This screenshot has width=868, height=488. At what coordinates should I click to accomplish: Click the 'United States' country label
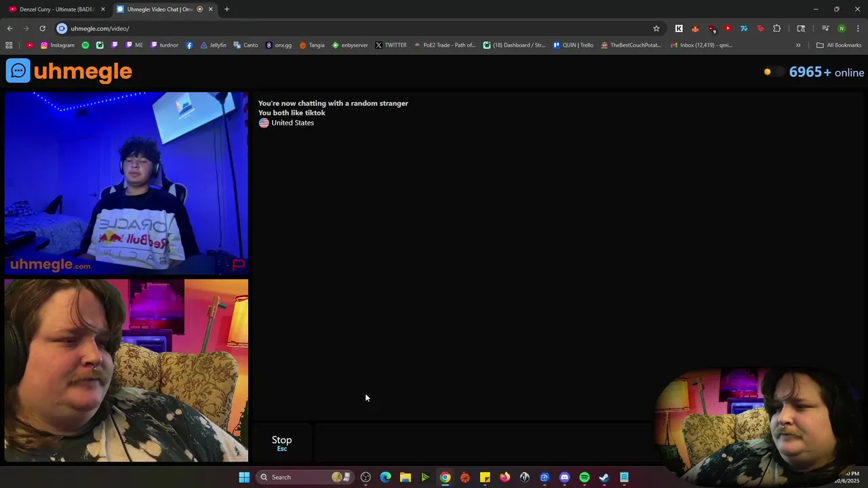pyautogui.click(x=292, y=123)
